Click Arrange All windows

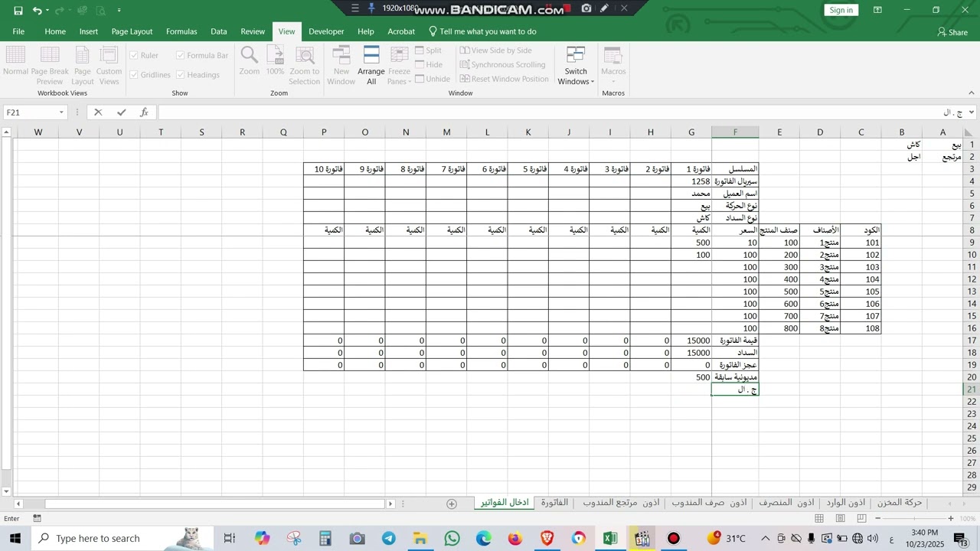pyautogui.click(x=371, y=66)
